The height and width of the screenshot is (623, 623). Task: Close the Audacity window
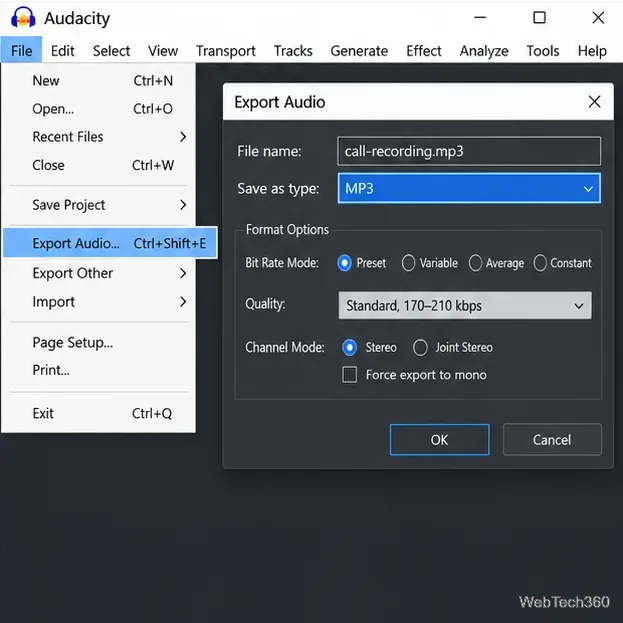598,17
